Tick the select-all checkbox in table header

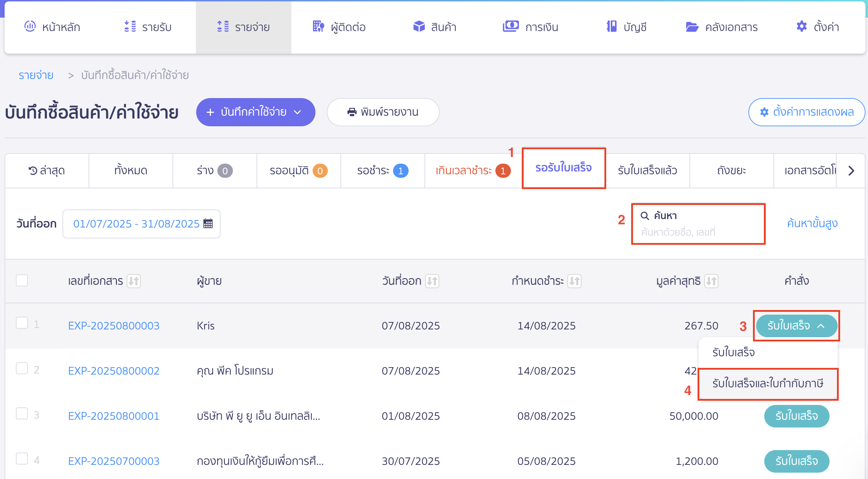(22, 281)
